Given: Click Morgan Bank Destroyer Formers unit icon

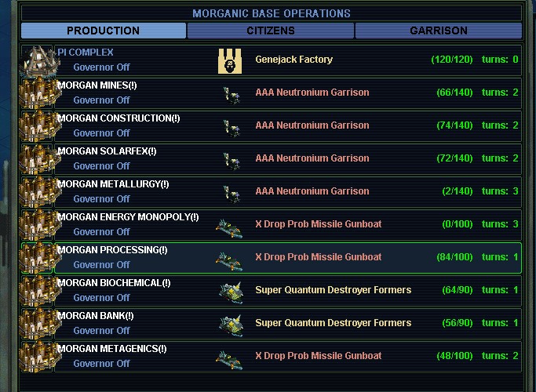Looking at the screenshot, I should (x=230, y=324).
